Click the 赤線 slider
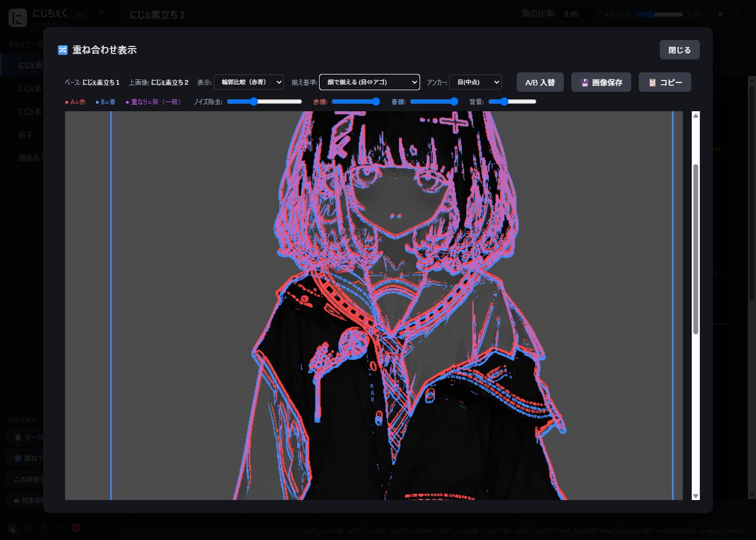The image size is (756, 540). (356, 102)
